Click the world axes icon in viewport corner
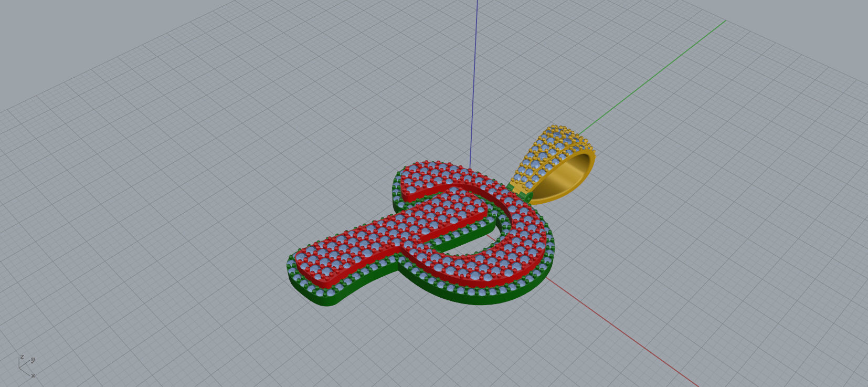The image size is (868, 387). (27, 365)
